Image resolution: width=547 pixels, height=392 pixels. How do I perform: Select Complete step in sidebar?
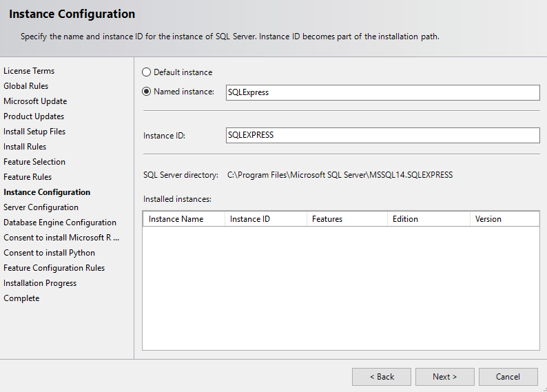coord(21,298)
